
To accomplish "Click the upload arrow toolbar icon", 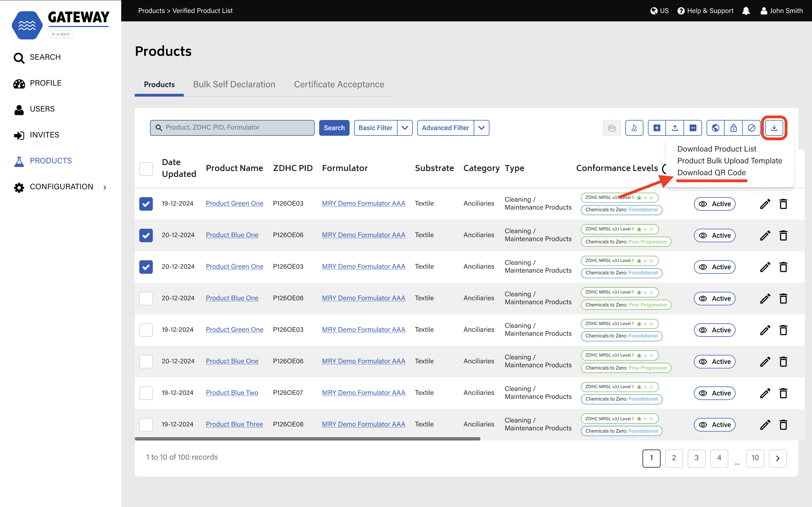I will click(675, 128).
